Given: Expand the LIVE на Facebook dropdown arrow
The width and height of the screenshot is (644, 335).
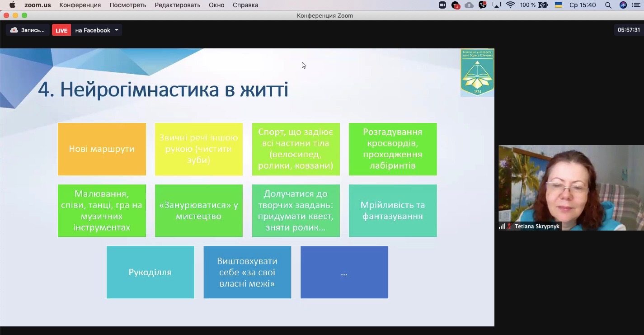Looking at the screenshot, I should pyautogui.click(x=117, y=30).
